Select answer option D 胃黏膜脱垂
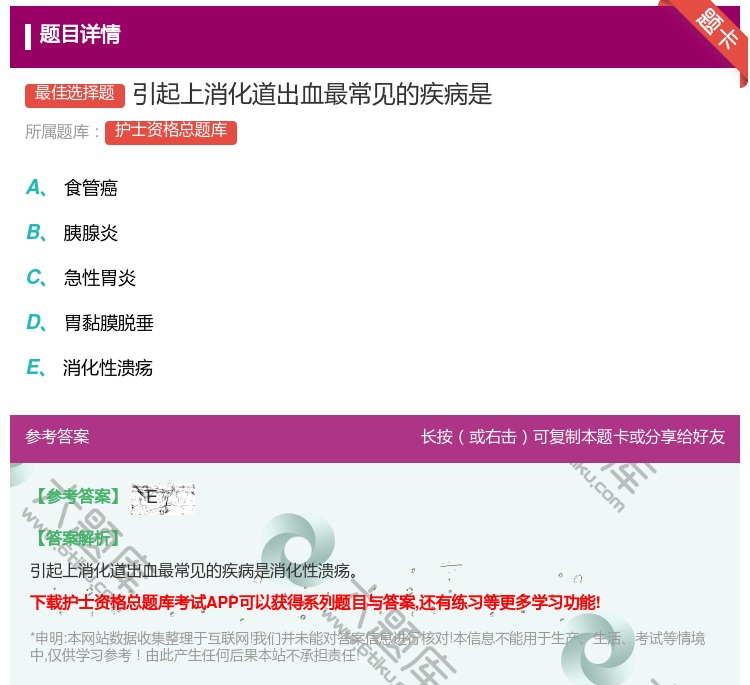 point(90,323)
